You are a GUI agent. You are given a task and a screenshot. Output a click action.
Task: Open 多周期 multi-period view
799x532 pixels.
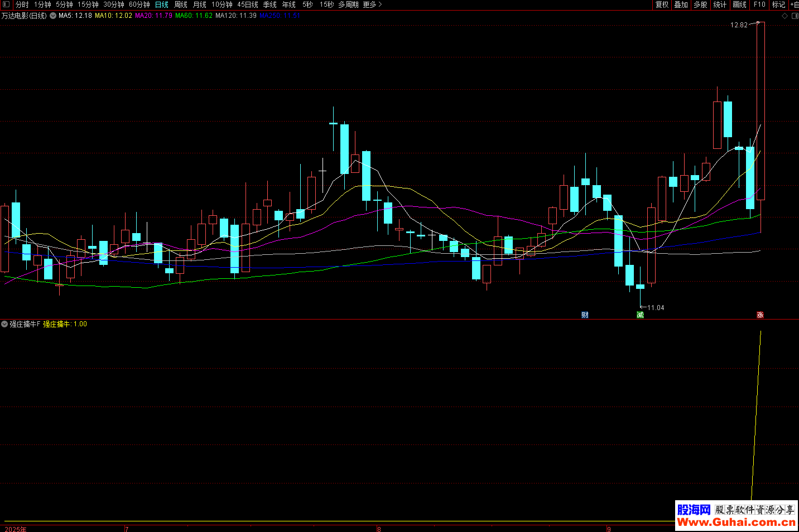click(349, 4)
